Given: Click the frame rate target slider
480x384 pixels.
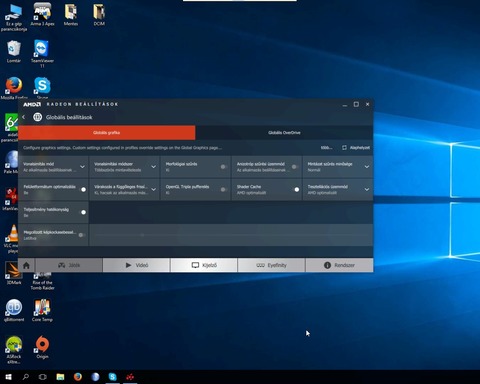Looking at the screenshot, I should coord(231,235).
